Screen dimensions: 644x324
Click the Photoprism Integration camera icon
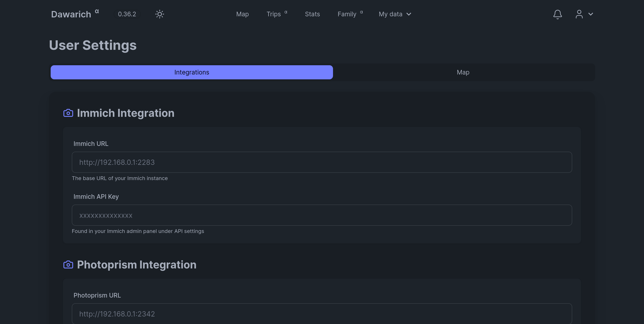(68, 265)
